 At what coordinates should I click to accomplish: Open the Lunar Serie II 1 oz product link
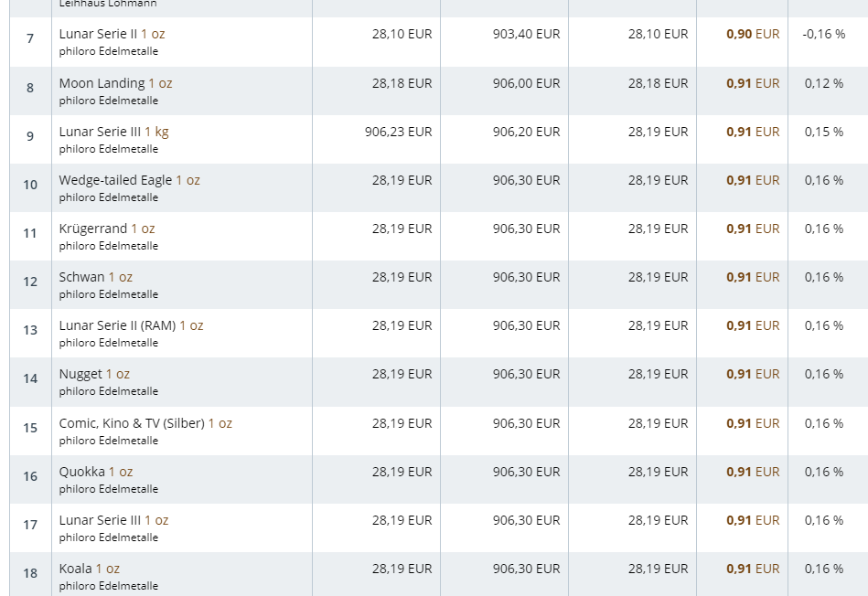tap(112, 34)
